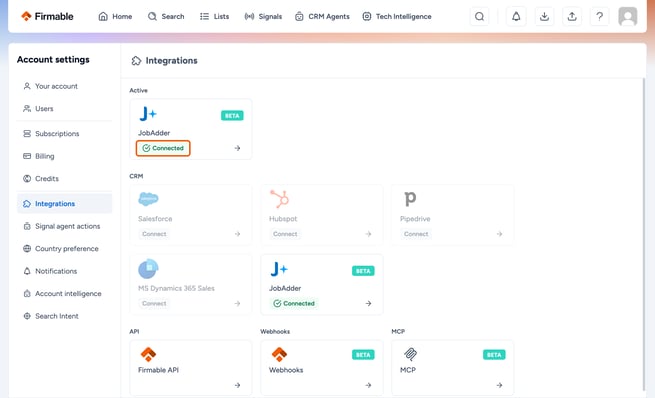Open Signals in top navigation
The width and height of the screenshot is (655, 398).
[263, 16]
